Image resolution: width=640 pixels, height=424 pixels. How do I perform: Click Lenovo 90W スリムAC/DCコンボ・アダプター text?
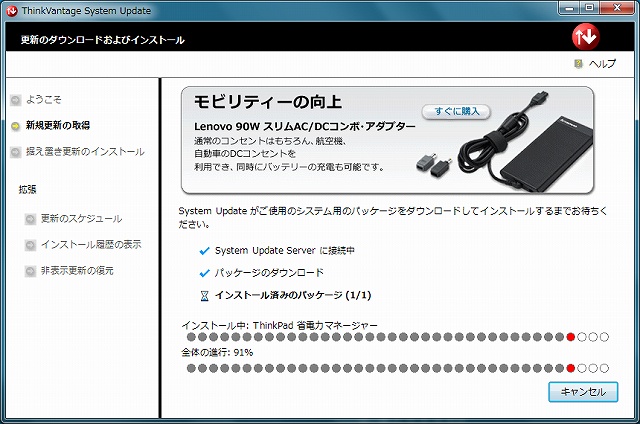[x=304, y=127]
